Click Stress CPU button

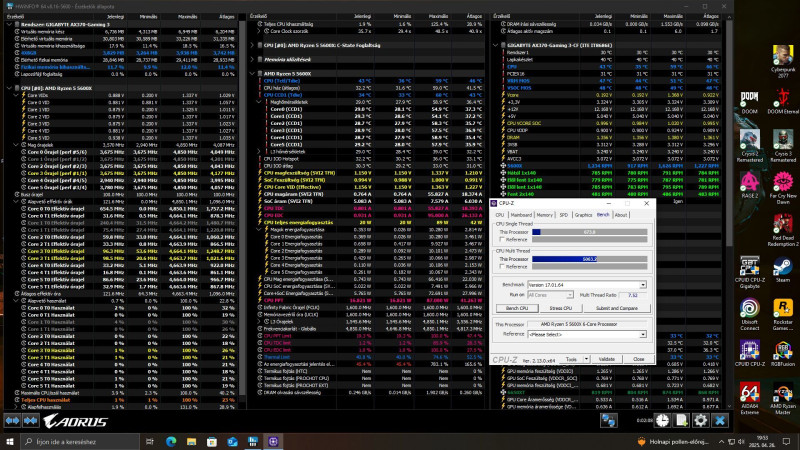[560, 308]
